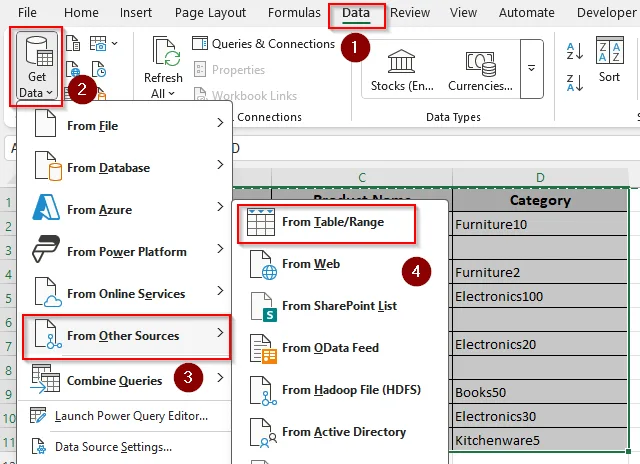
Task: Open the Automate tab
Action: [x=527, y=13]
